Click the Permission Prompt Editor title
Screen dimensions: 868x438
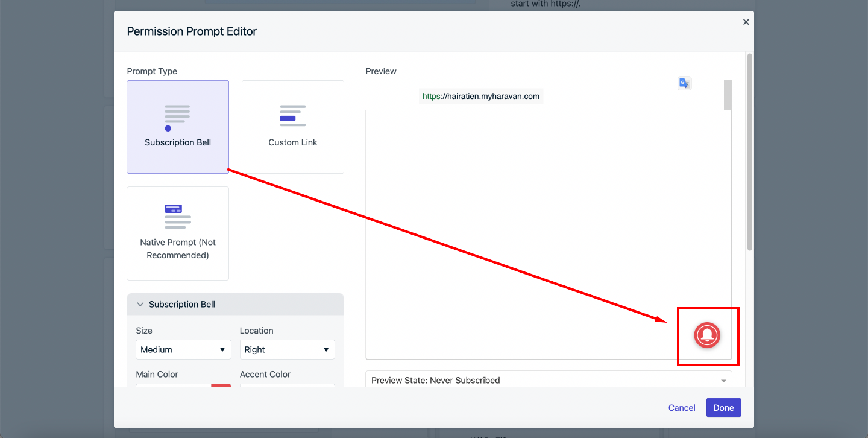click(x=192, y=31)
